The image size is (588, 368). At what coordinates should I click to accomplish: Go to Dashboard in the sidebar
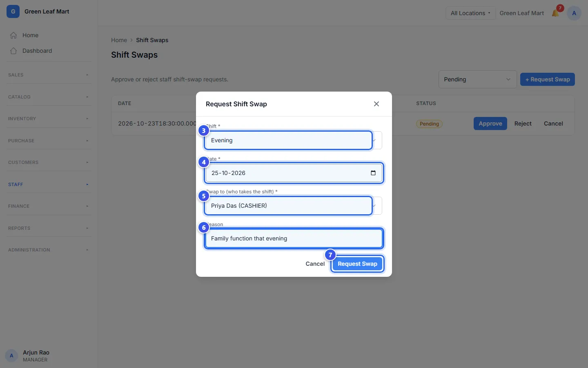click(49, 51)
